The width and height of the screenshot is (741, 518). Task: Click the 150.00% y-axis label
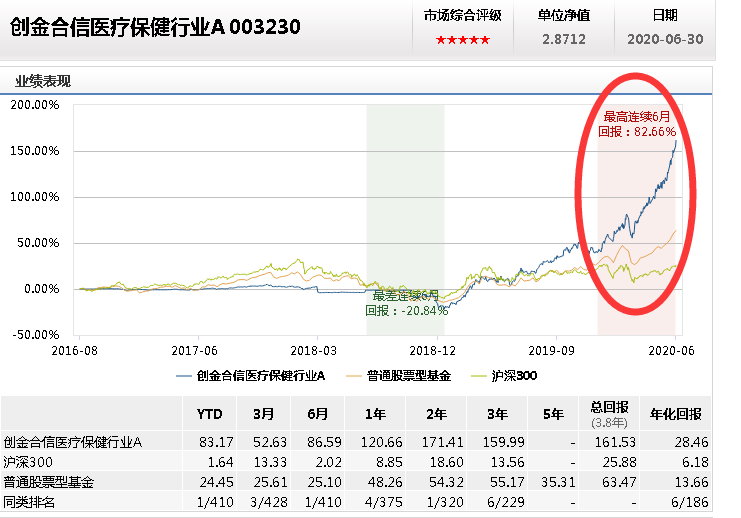[35, 151]
